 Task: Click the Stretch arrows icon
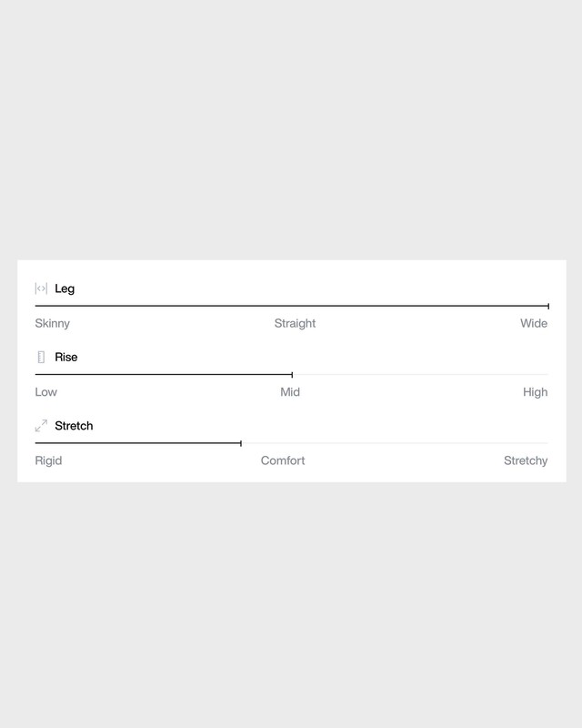pos(41,426)
